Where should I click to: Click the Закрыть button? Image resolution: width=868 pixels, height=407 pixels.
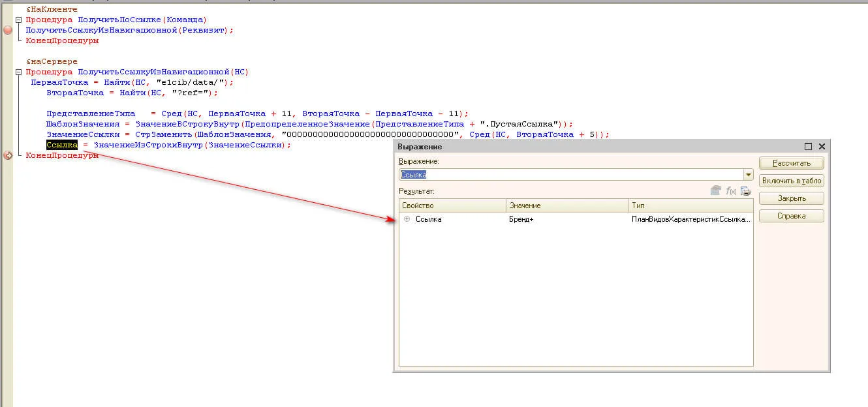click(792, 198)
